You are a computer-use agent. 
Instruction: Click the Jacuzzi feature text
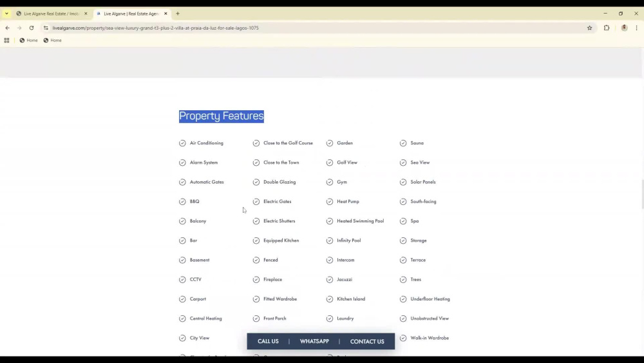click(344, 280)
